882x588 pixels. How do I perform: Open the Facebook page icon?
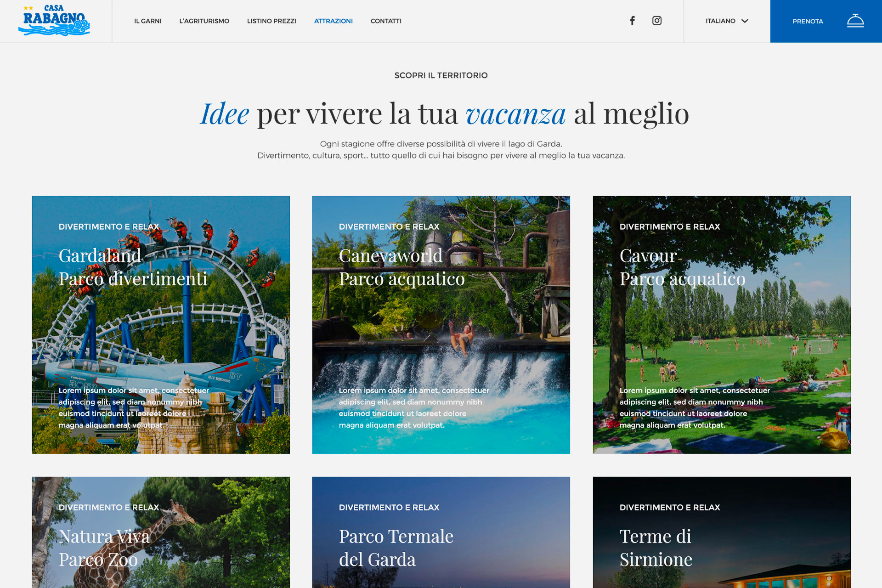633,21
